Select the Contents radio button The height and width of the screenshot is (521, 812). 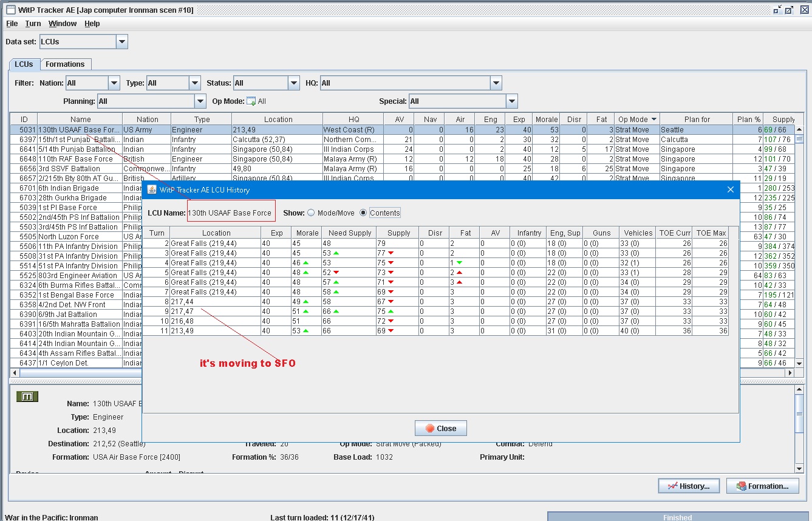click(x=364, y=213)
